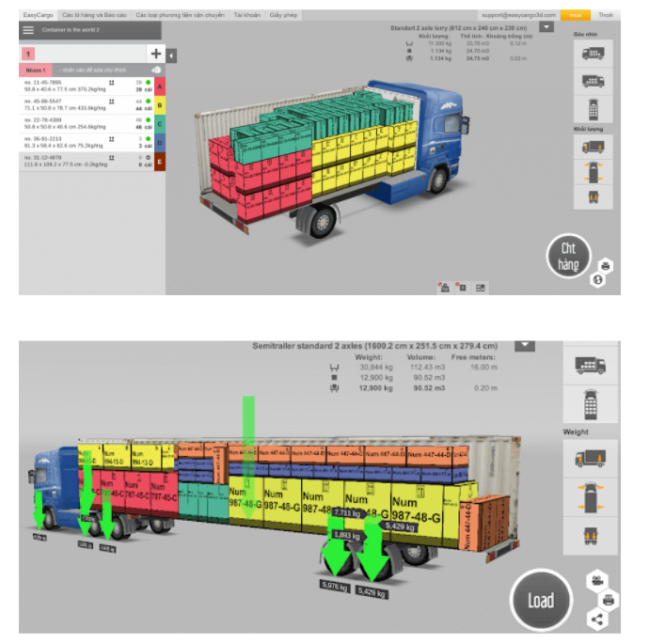Collapse the left cargo panel arrow
Screen dimensions: 649x644
click(171, 56)
